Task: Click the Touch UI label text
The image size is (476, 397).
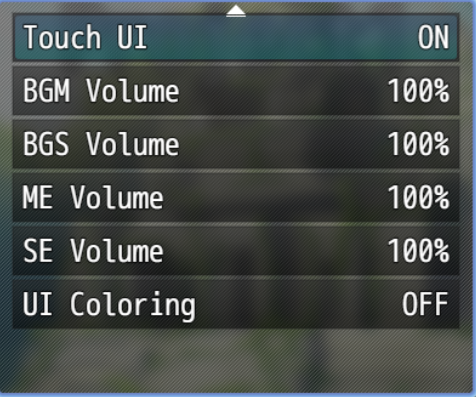Action: coord(85,37)
